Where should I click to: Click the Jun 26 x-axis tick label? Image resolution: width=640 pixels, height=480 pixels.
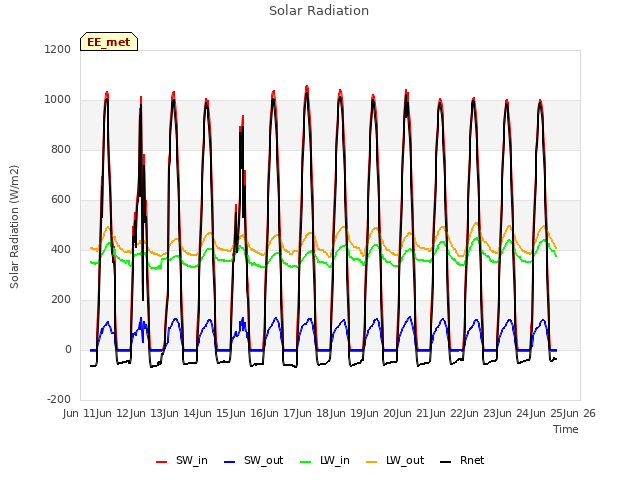tap(580, 413)
